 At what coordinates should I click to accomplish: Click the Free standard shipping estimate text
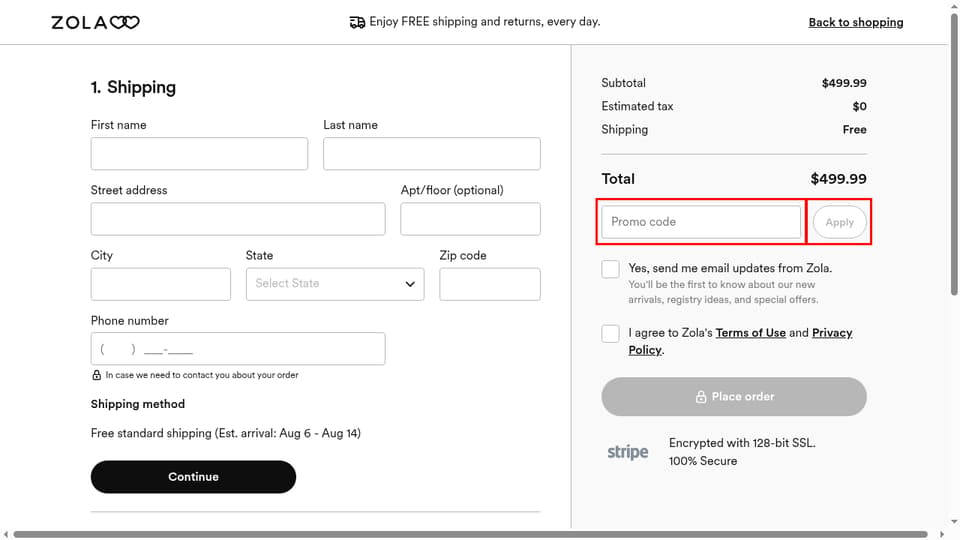click(x=226, y=433)
